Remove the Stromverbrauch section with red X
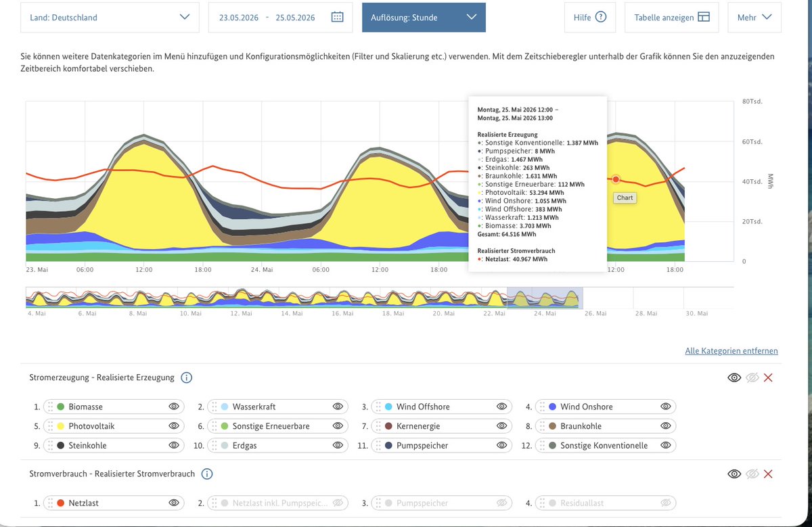The image size is (812, 527). (768, 474)
